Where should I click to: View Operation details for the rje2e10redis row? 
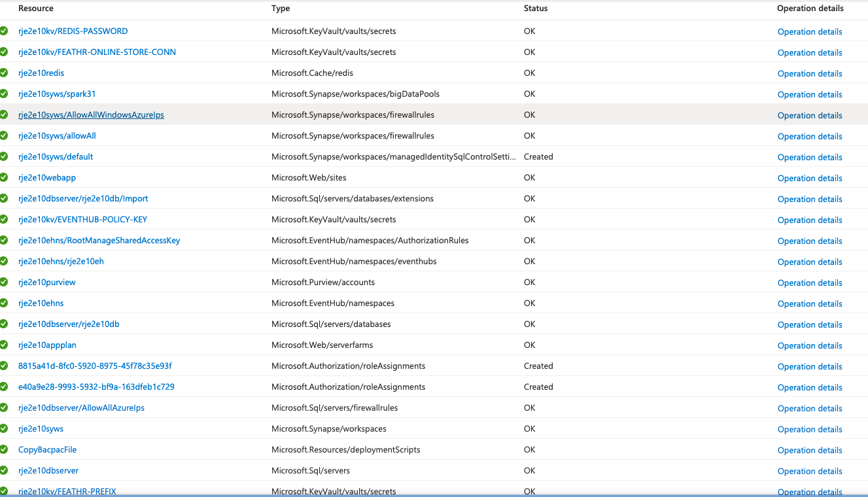click(x=809, y=74)
